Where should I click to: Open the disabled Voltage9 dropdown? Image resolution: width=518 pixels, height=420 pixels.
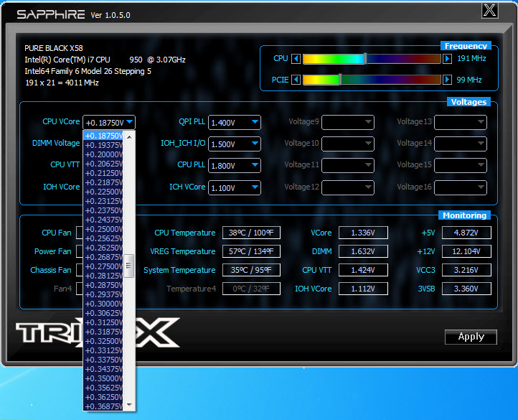348,122
